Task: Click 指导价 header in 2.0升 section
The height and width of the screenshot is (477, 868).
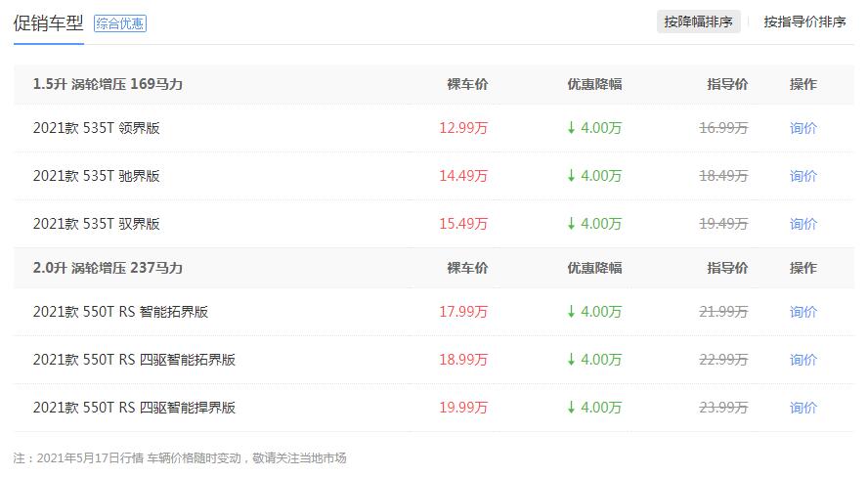Action: (727, 268)
